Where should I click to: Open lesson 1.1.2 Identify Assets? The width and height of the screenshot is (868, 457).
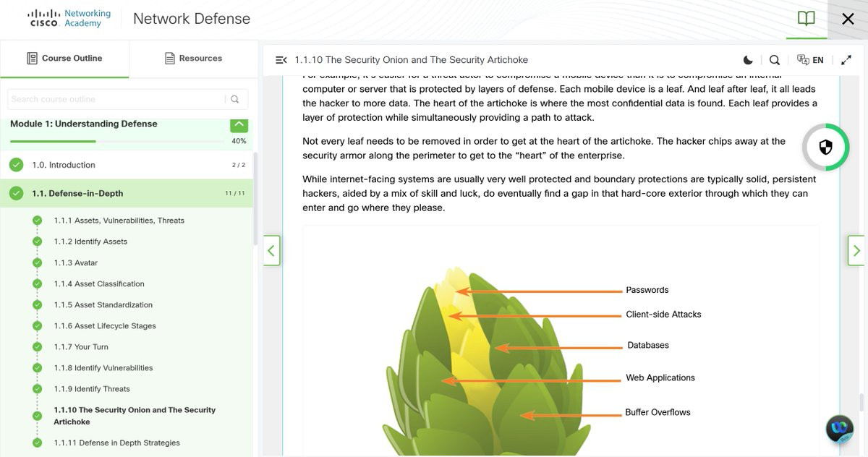pyautogui.click(x=90, y=242)
